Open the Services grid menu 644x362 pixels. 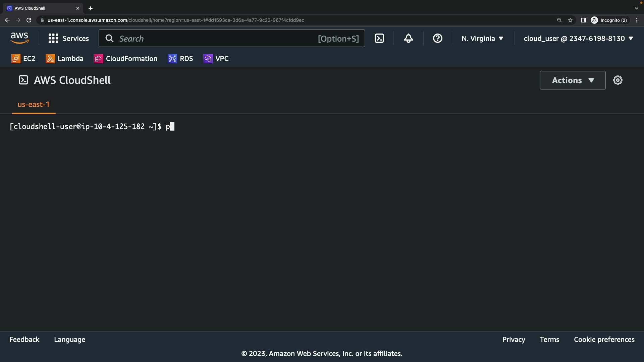[x=68, y=39]
